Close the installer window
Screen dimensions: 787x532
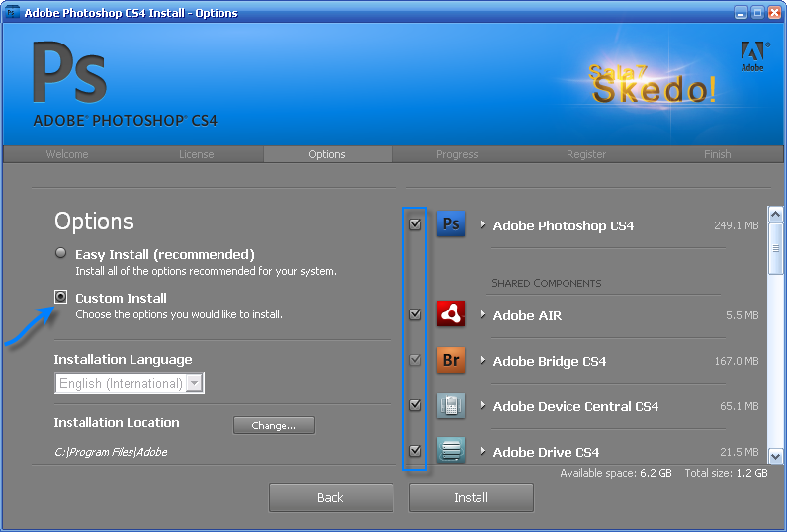tap(775, 13)
